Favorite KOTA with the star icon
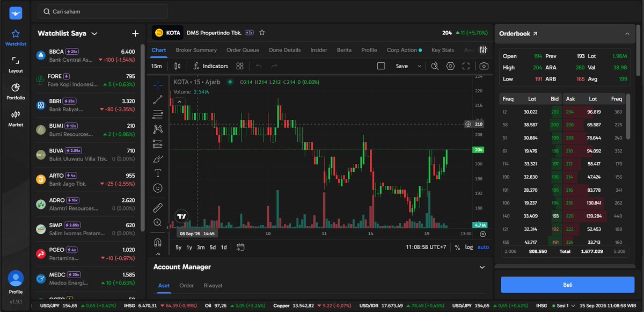This screenshot has height=312, width=644. click(x=262, y=32)
